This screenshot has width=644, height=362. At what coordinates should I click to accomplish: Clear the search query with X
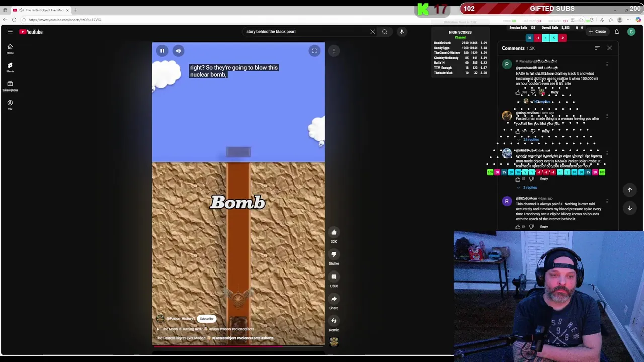coord(373,32)
